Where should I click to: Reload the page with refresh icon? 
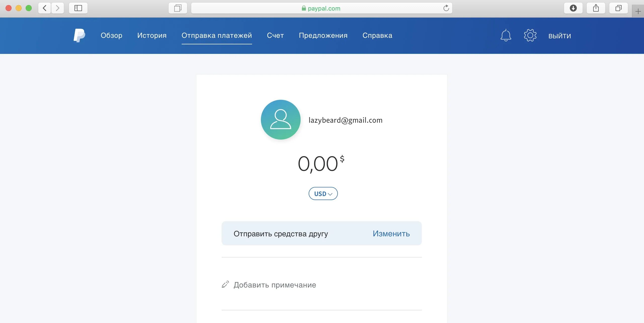tap(446, 8)
